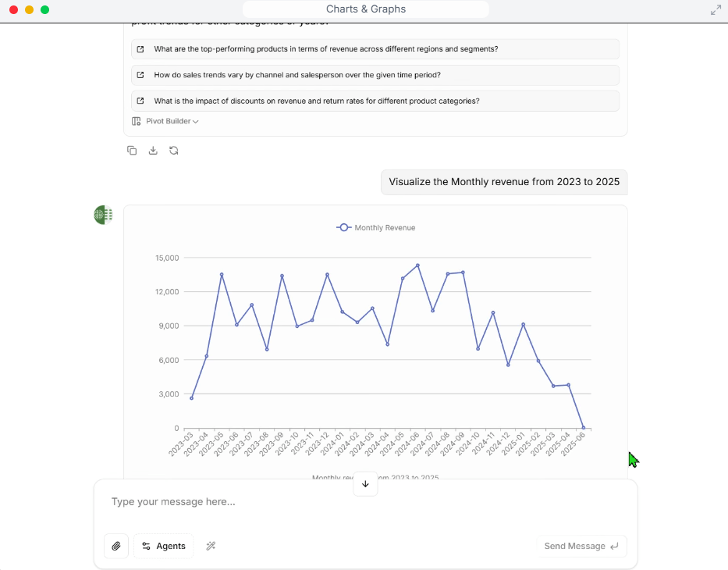Regenerate response with the refresh icon
The width and height of the screenshot is (728, 570).
click(x=174, y=151)
